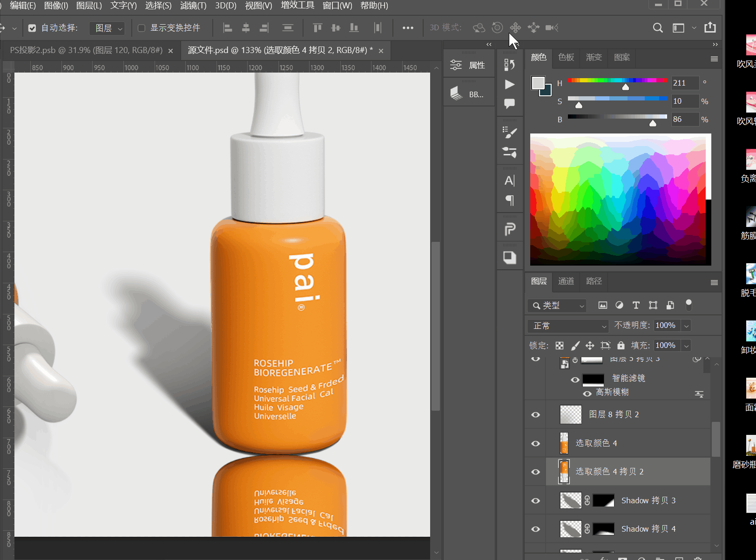Open the Layers panel flyout menu

714,283
